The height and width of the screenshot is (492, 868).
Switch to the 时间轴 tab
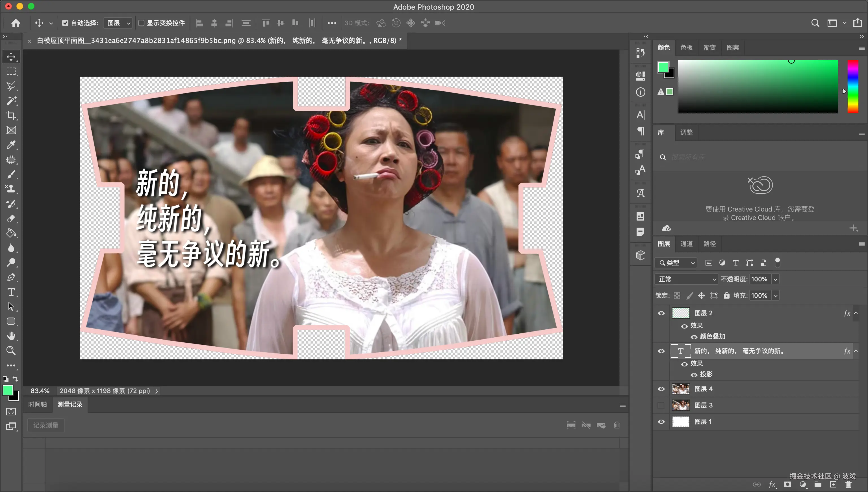point(38,404)
